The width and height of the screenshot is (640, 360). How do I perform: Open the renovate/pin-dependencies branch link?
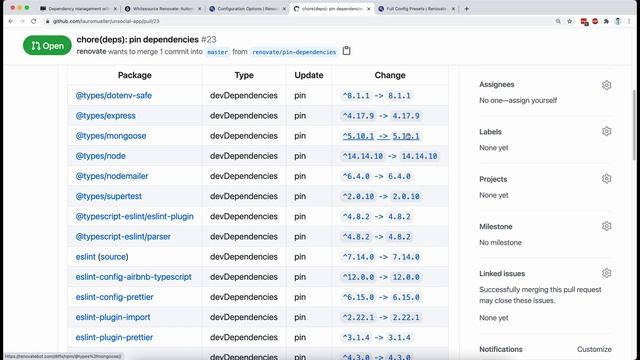294,52
